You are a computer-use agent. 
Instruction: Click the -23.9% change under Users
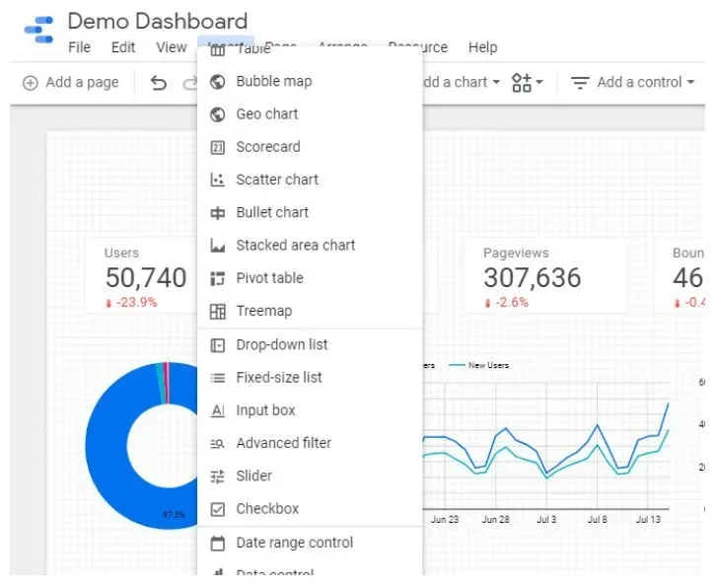(x=131, y=303)
